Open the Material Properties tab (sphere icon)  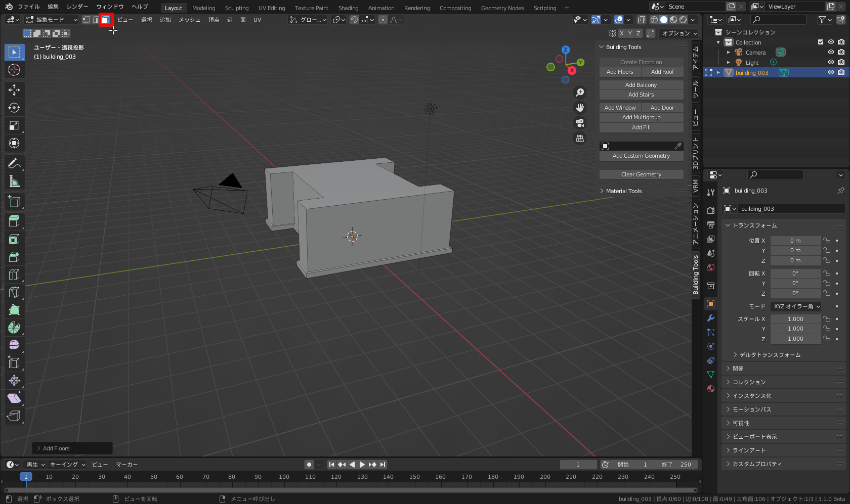[710, 389]
